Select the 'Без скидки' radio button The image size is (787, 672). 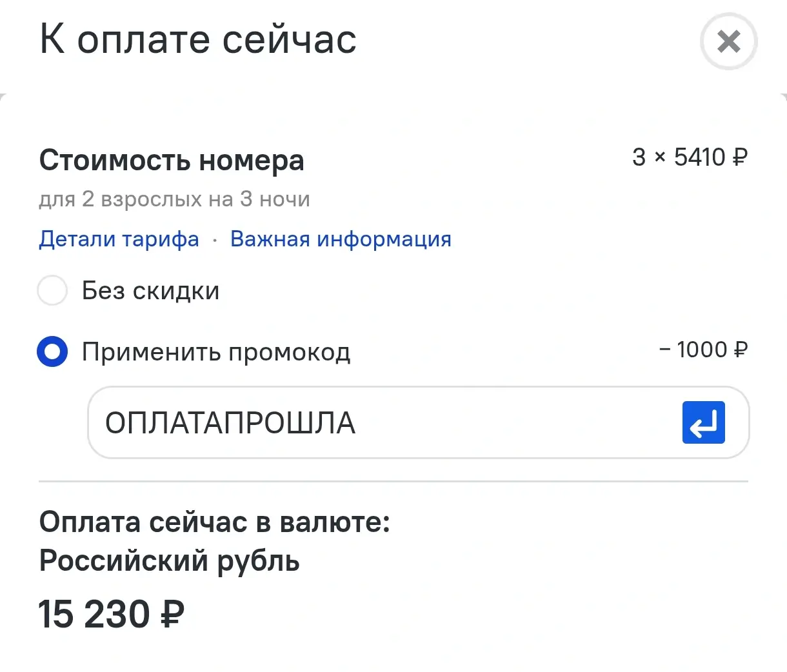coord(52,290)
